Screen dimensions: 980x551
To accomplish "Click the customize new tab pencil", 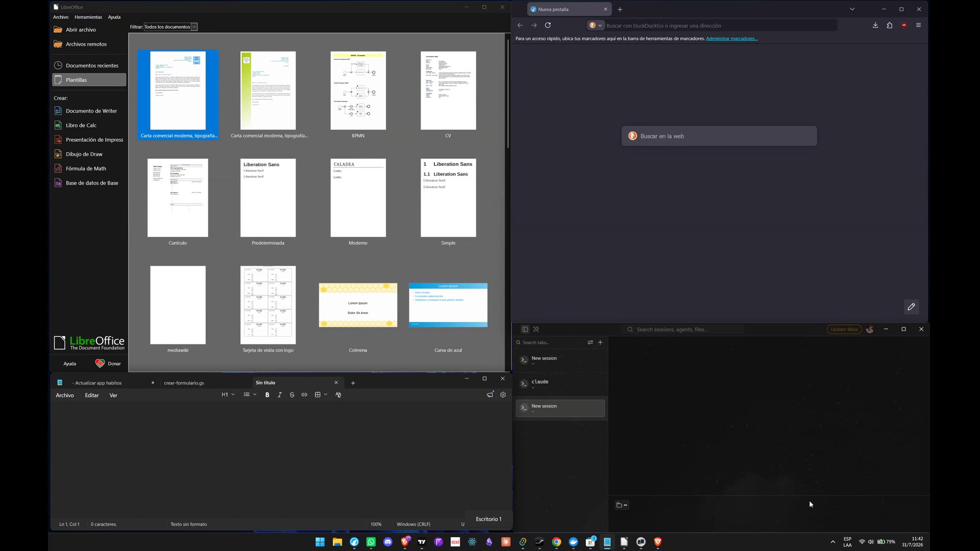I will point(911,307).
